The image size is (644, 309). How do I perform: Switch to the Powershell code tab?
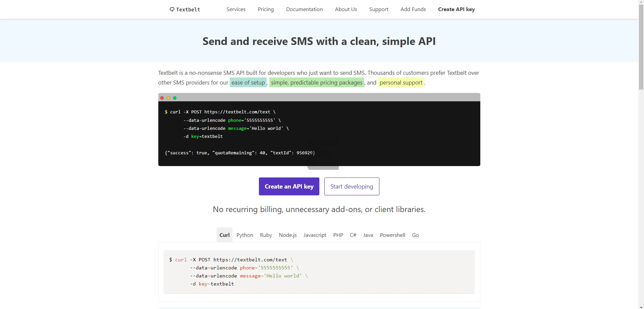392,235
